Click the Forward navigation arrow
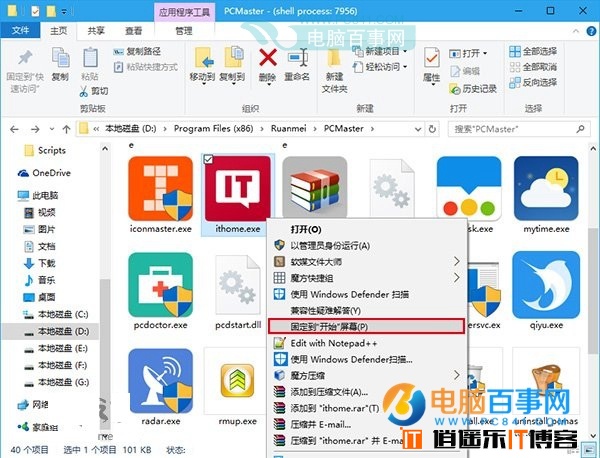This screenshot has width=600, height=458. (x=35, y=129)
